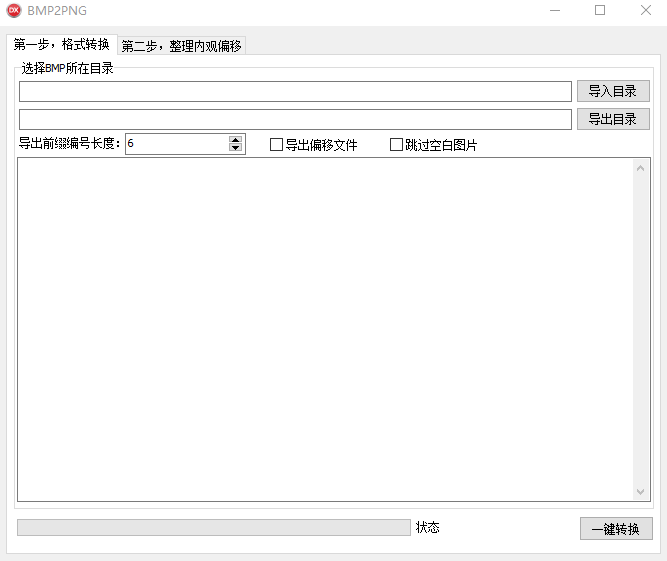Increase prefix number length with up arrow
Image resolution: width=667 pixels, height=561 pixels.
tap(236, 140)
